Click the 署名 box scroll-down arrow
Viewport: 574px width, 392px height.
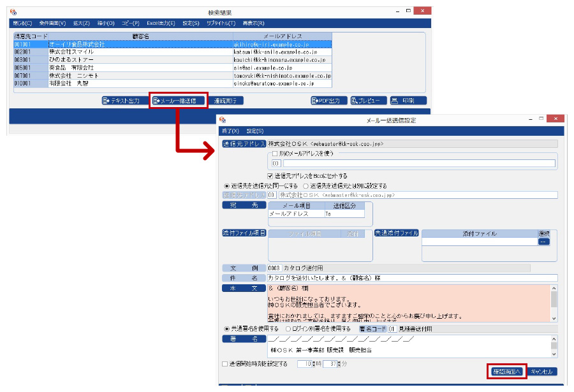(x=554, y=353)
